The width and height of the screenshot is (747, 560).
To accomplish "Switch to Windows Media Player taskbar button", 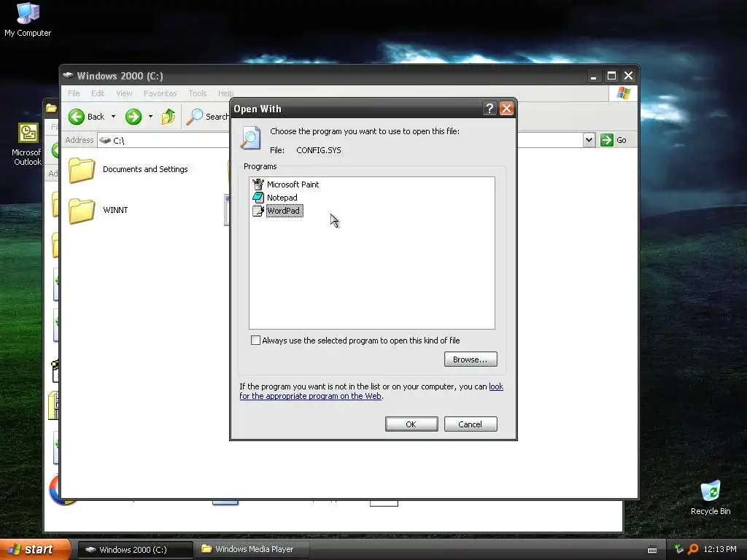I will pos(252,550).
